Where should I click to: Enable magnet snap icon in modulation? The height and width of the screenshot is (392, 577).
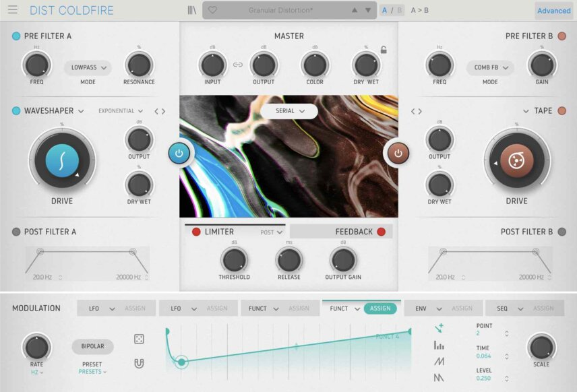139,363
